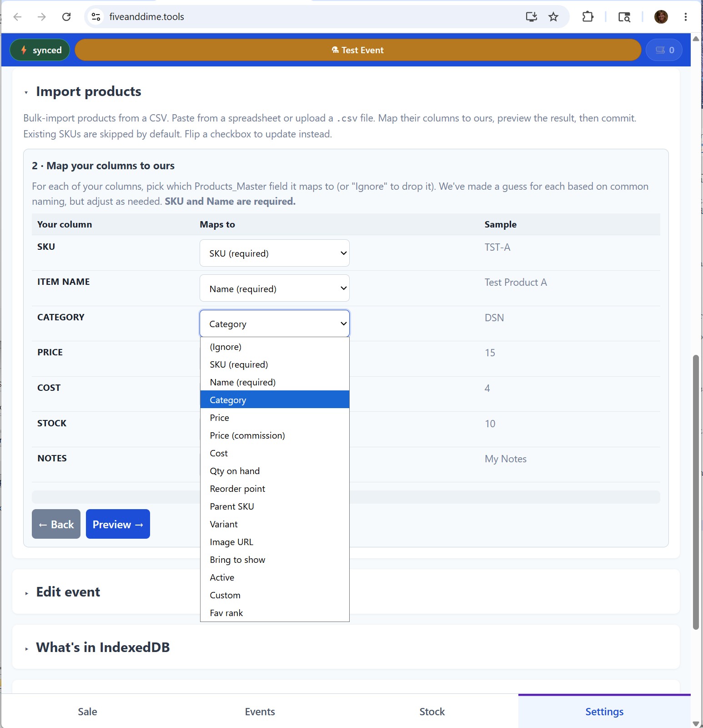Select the Reorder point option
This screenshot has height=728, width=703.
pos(275,489)
